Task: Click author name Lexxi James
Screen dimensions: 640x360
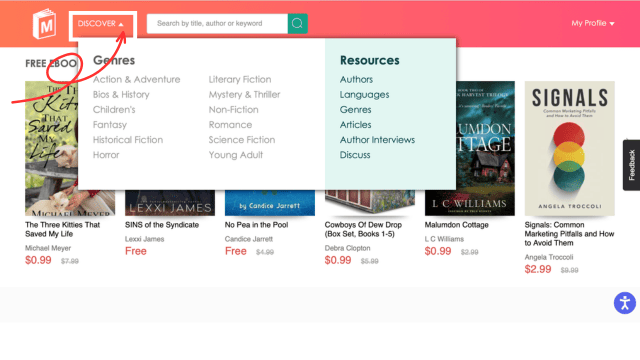Action: (144, 239)
